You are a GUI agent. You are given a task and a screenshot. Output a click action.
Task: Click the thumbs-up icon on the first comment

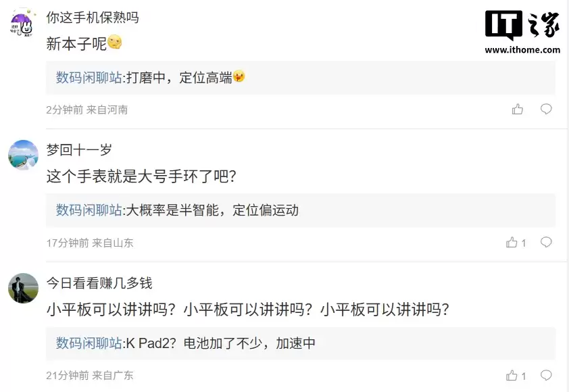pos(518,109)
